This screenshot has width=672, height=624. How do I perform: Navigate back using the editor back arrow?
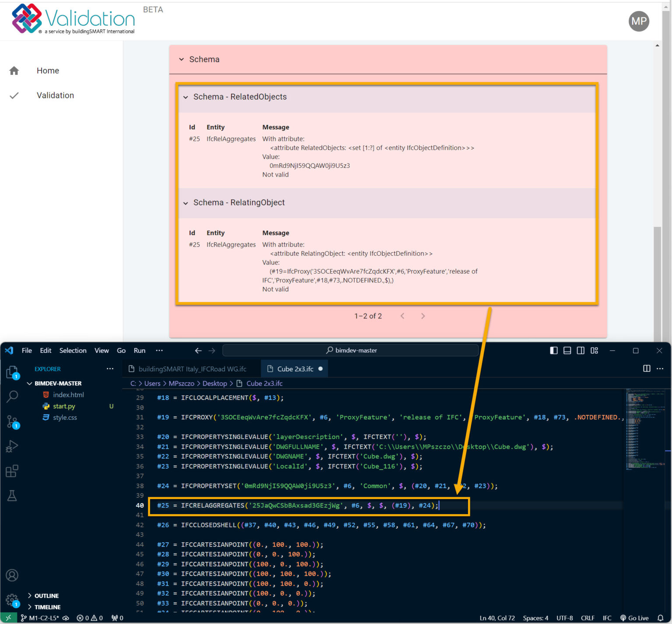point(198,350)
